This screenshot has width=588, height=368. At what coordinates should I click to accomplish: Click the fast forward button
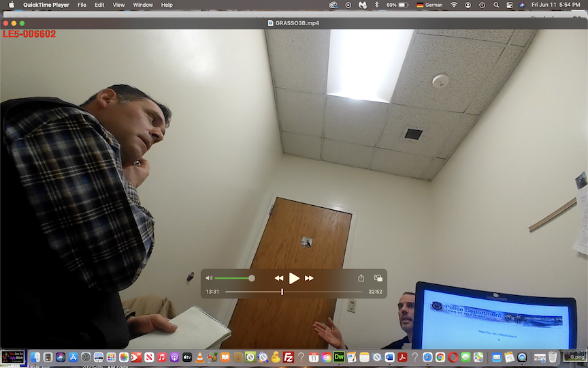(309, 278)
